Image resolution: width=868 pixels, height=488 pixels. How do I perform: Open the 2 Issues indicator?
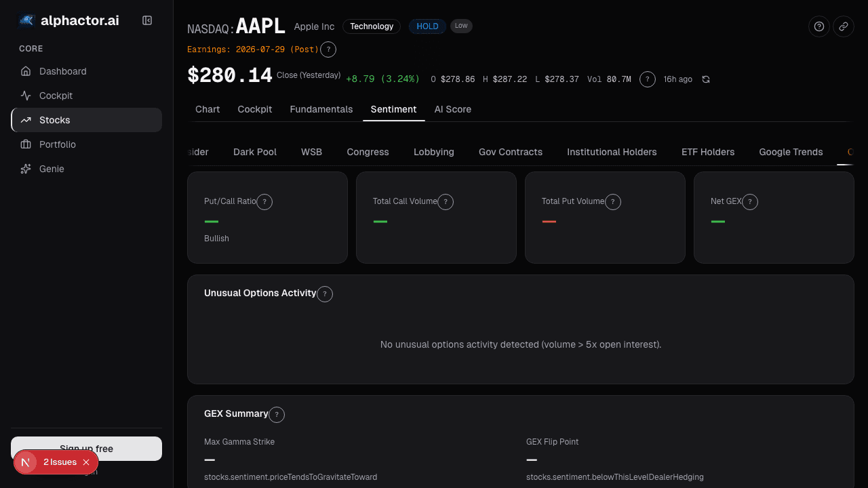[60, 462]
